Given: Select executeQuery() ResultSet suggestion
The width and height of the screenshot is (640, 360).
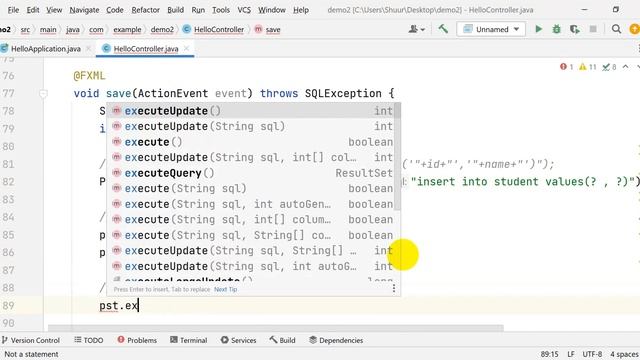Looking at the screenshot, I should [x=251, y=173].
